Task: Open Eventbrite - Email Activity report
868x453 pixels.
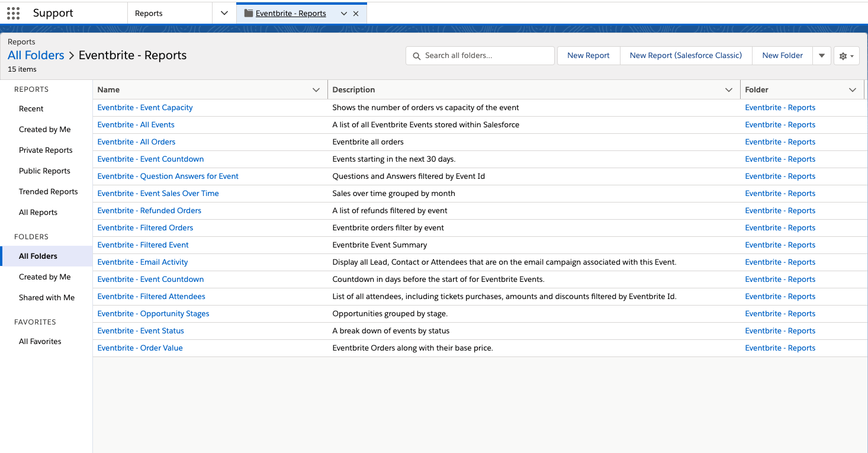Action: click(x=143, y=262)
